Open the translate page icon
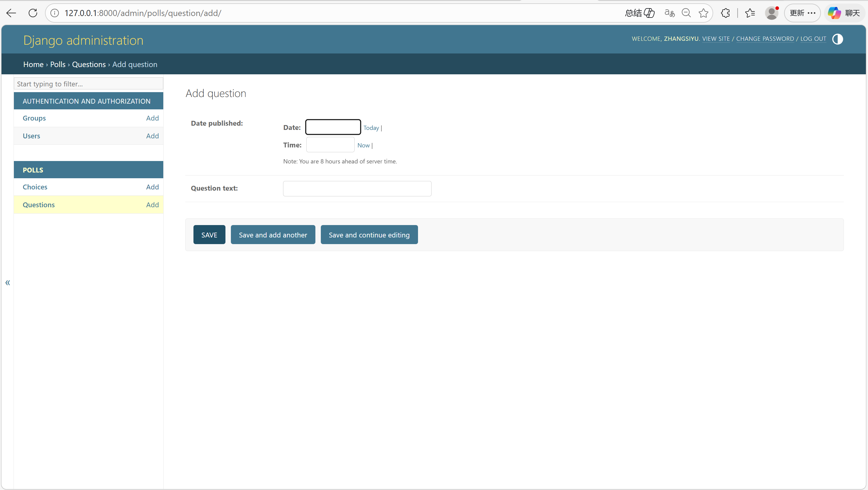The height and width of the screenshot is (490, 868). pyautogui.click(x=669, y=13)
